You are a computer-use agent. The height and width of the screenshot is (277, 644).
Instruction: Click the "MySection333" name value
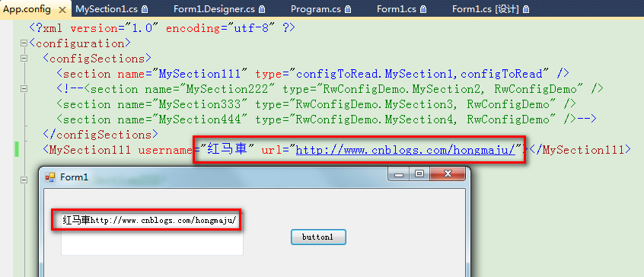click(x=199, y=104)
